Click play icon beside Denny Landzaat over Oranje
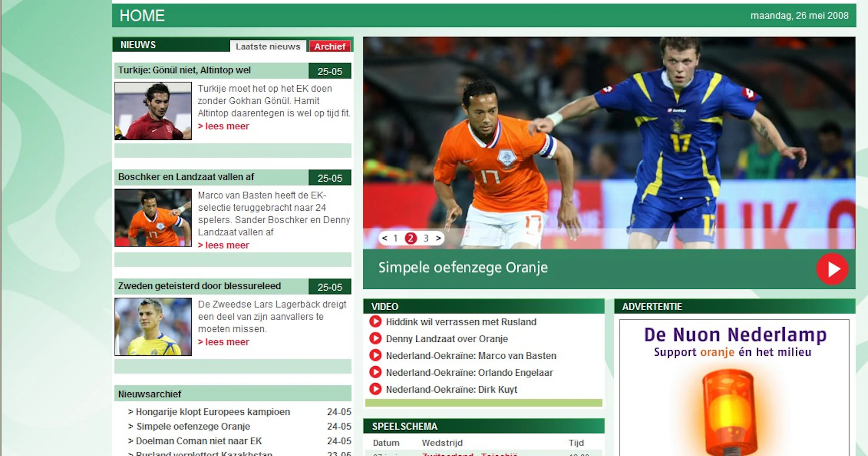This screenshot has height=456, width=868. (x=375, y=338)
